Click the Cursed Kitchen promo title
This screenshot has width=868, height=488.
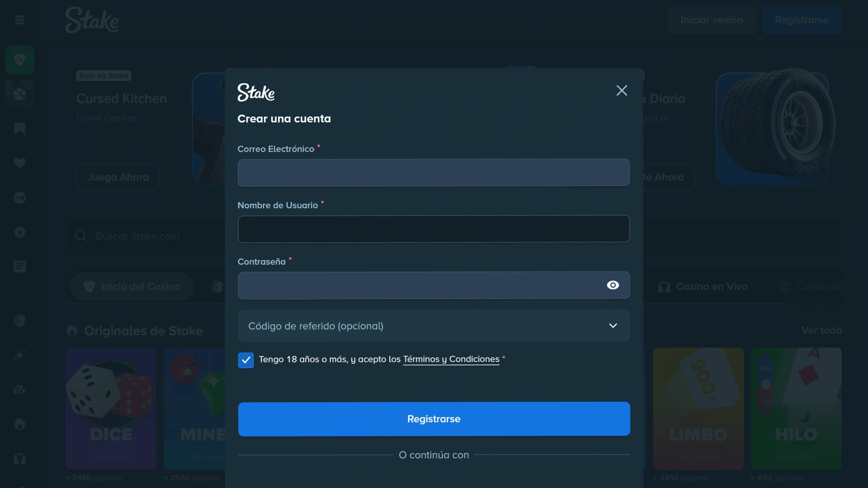122,99
